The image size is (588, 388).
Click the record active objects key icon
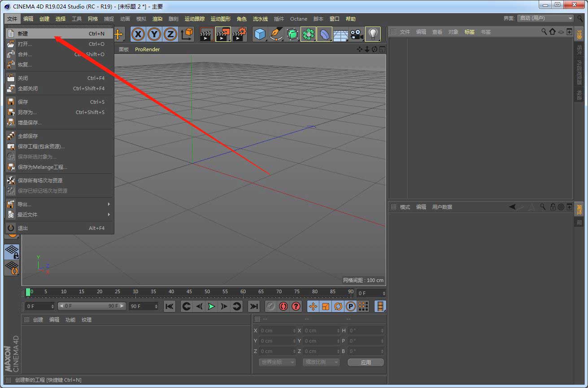271,306
